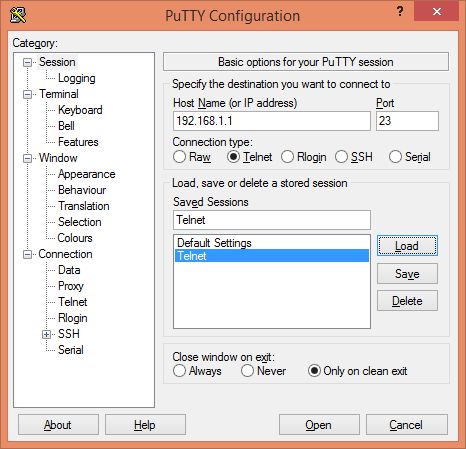466x449 pixels.
Task: Select Telnet entry in sessions list
Action: coord(272,256)
